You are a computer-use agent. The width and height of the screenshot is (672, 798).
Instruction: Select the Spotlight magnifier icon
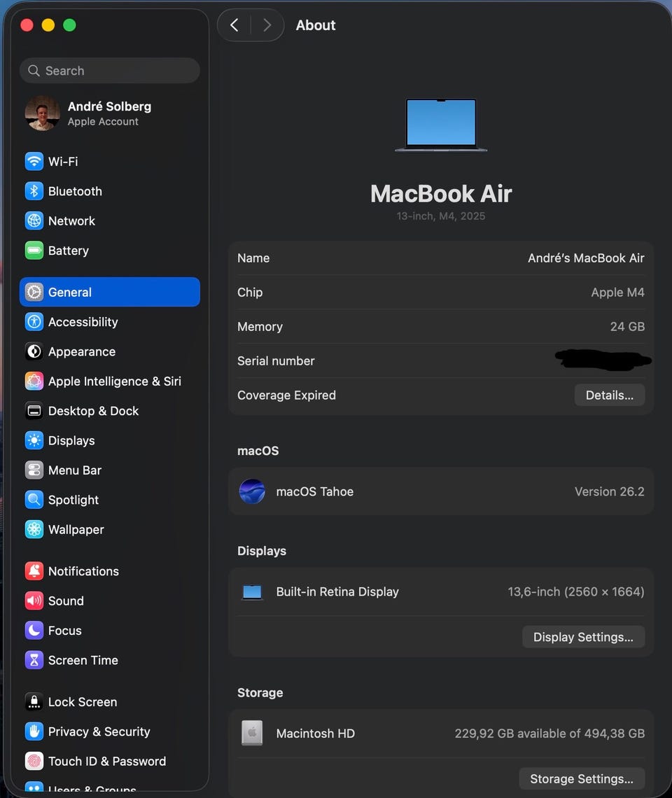point(34,500)
